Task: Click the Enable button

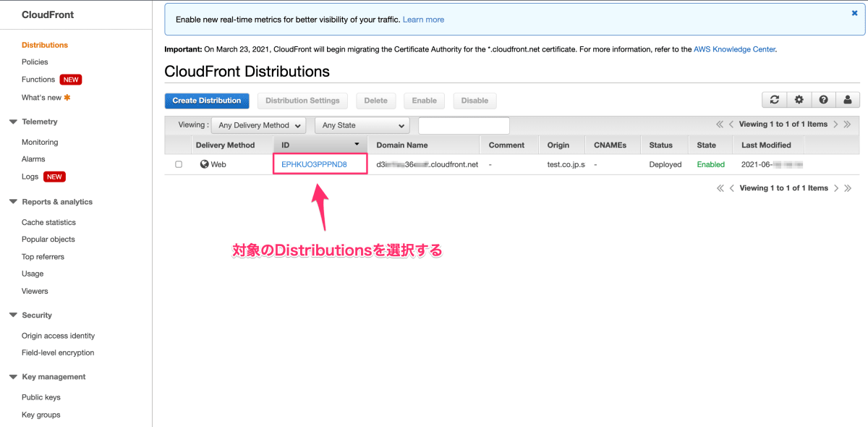Action: 425,101
